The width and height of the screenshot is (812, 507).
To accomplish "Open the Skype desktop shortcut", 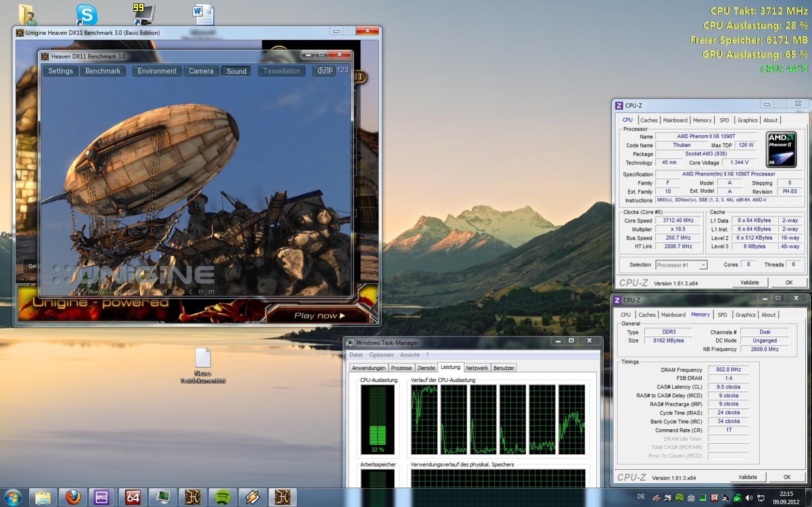I will coord(87,14).
